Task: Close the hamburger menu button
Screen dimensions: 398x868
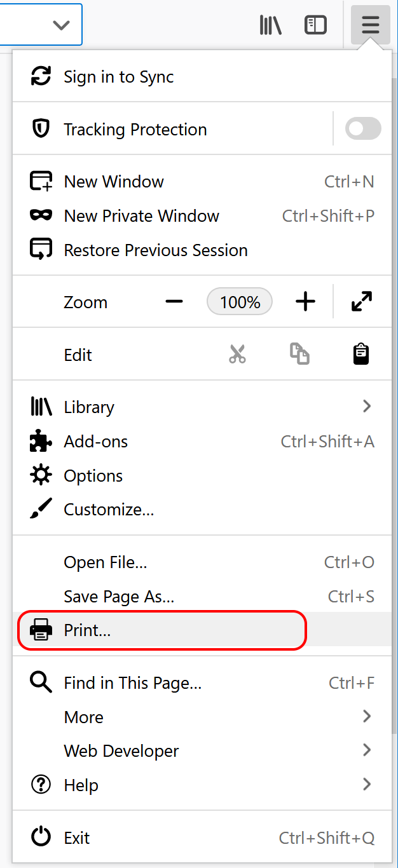Action: 371,25
